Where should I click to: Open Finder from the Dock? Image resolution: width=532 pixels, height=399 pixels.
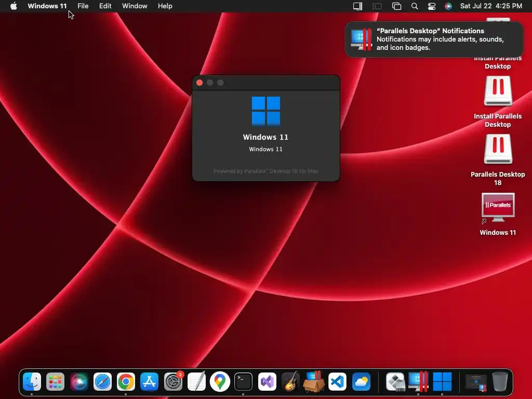coord(32,382)
